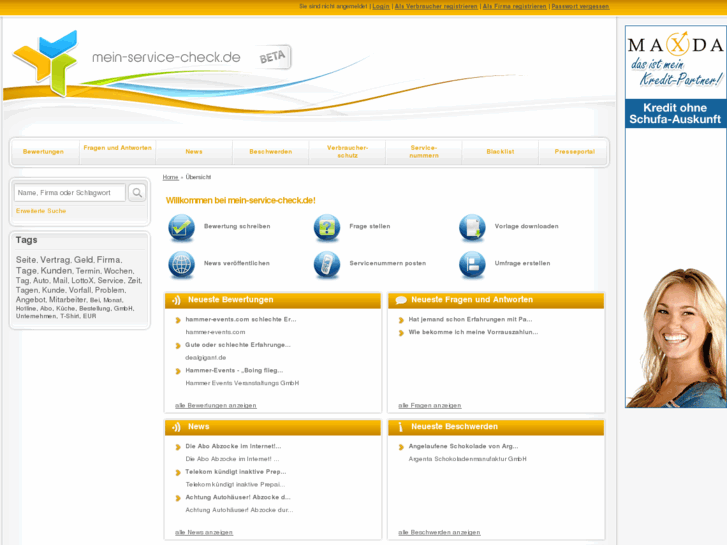Click the arrow bullet beside hammer-events.com review
This screenshot has width=727, height=545.
tap(178, 320)
